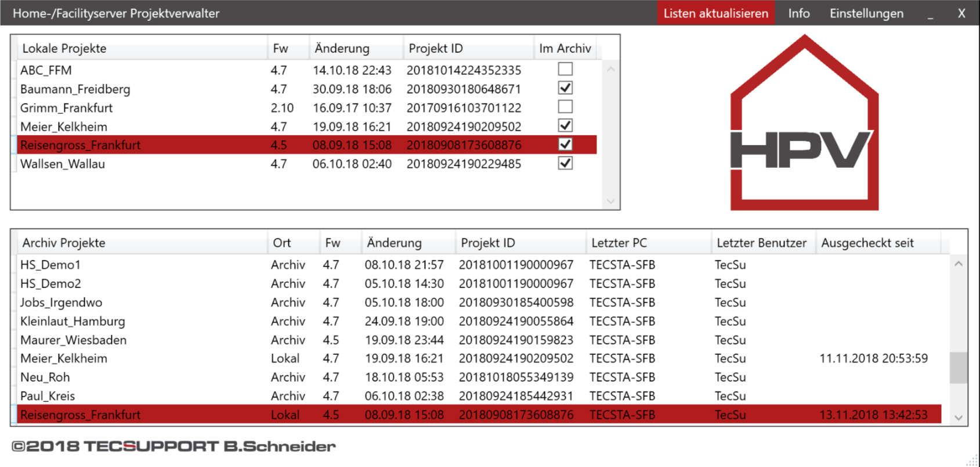Open Einstellungen settings
This screenshot has width=980, height=467.
(866, 13)
